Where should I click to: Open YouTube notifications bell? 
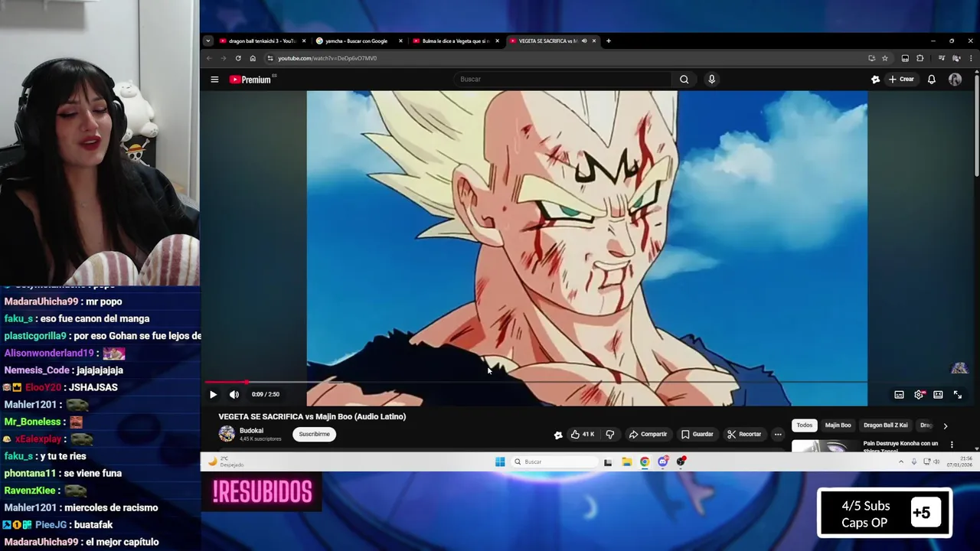(x=931, y=80)
